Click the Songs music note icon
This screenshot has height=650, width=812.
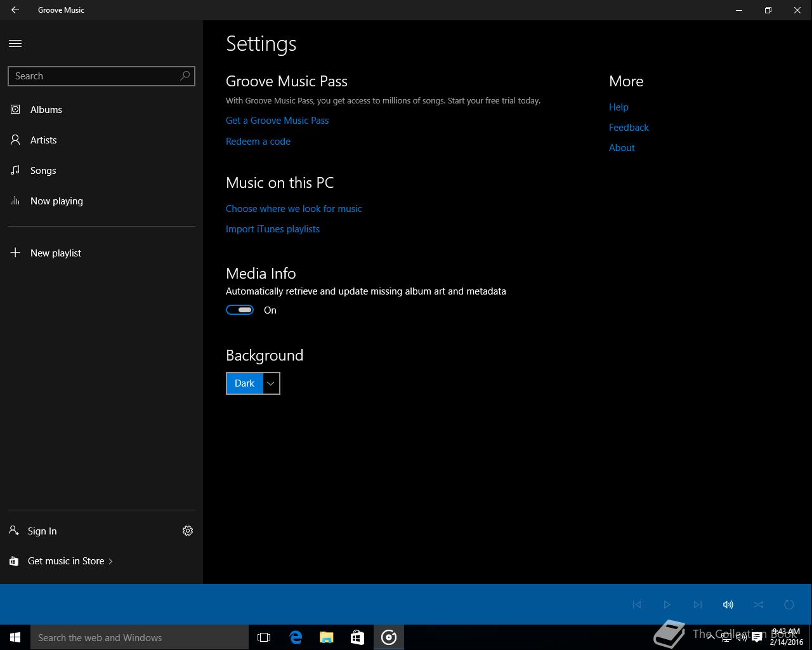(x=15, y=170)
